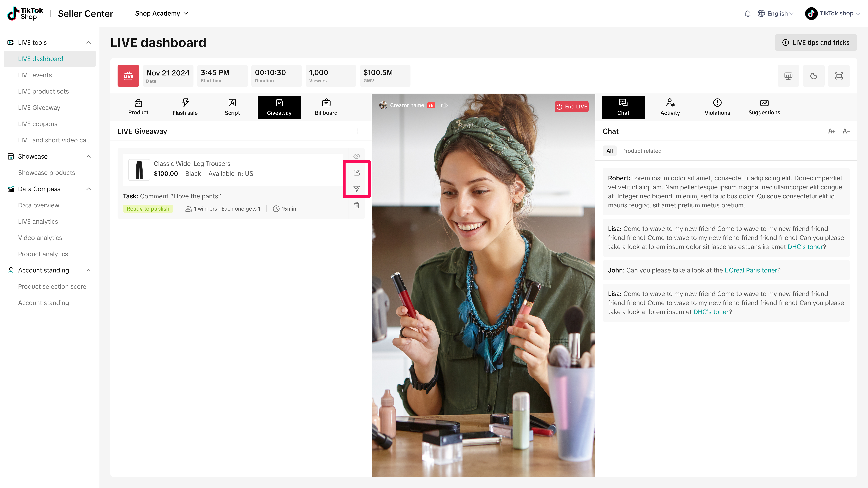Open the notifications bell

pyautogui.click(x=747, y=13)
